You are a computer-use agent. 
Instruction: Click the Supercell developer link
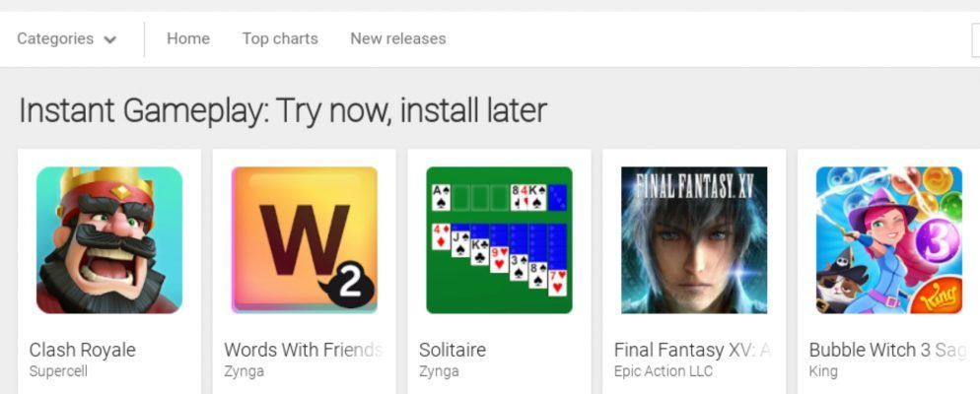point(60,371)
